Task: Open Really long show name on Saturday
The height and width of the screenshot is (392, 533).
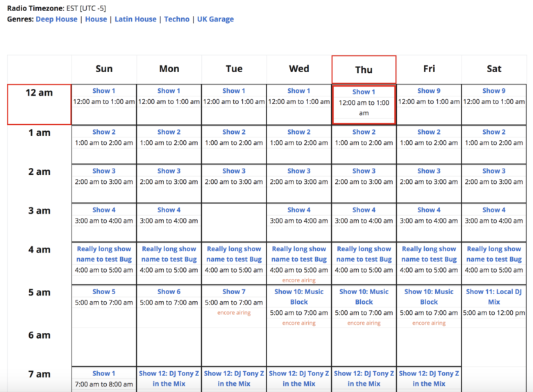Action: (494, 254)
